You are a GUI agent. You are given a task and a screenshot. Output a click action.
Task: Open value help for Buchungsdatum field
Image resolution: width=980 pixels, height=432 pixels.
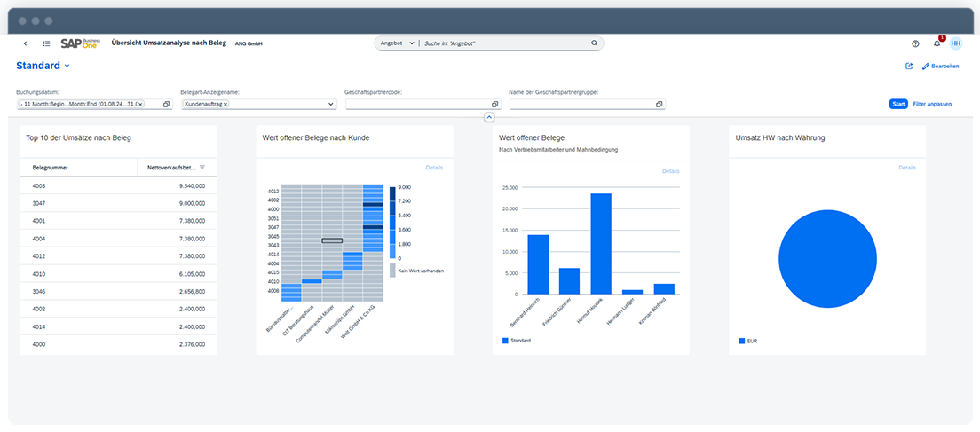click(x=166, y=105)
